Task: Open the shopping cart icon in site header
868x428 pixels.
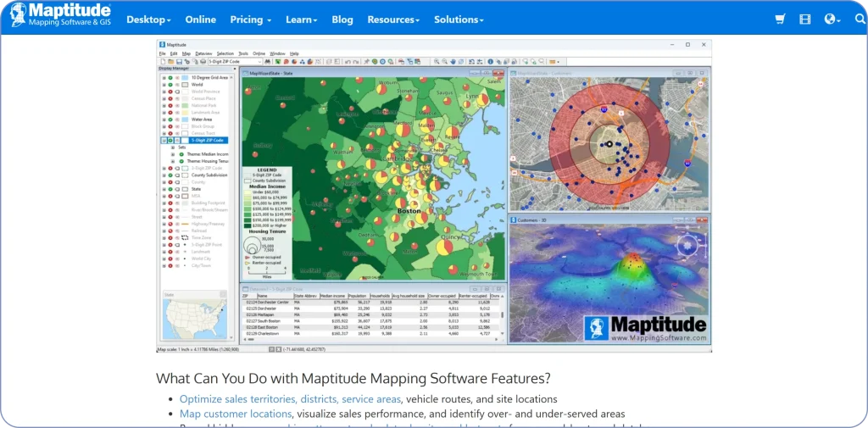Action: pos(780,19)
